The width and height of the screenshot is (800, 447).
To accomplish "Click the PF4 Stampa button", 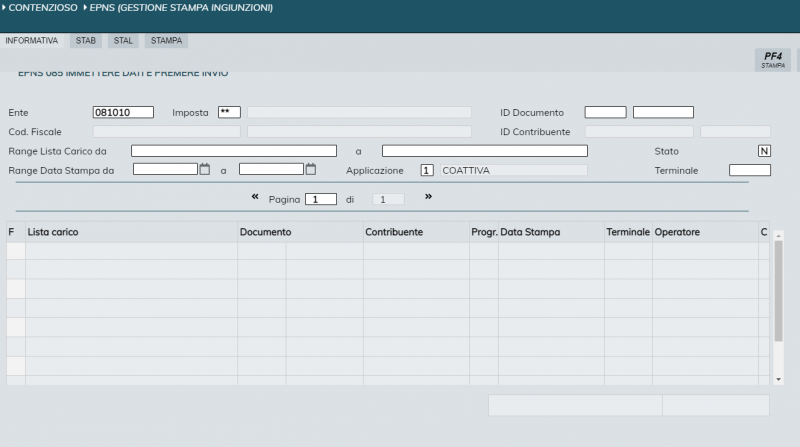I will tap(772, 59).
